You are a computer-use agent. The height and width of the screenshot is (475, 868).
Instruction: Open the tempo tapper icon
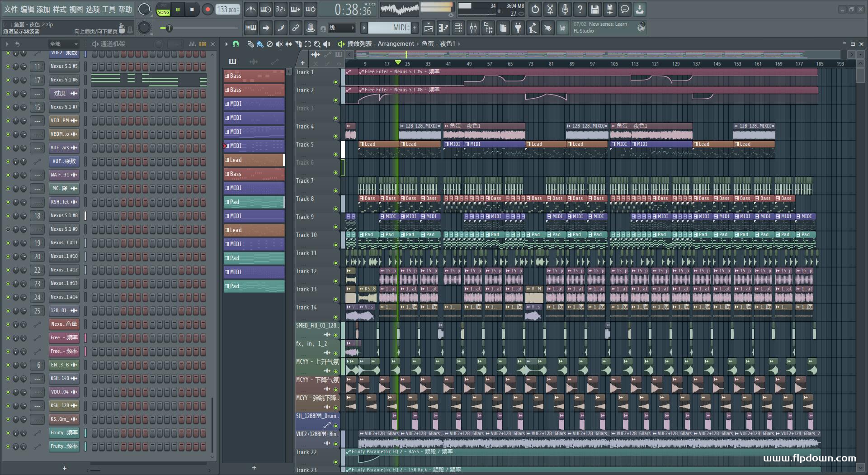533,28
